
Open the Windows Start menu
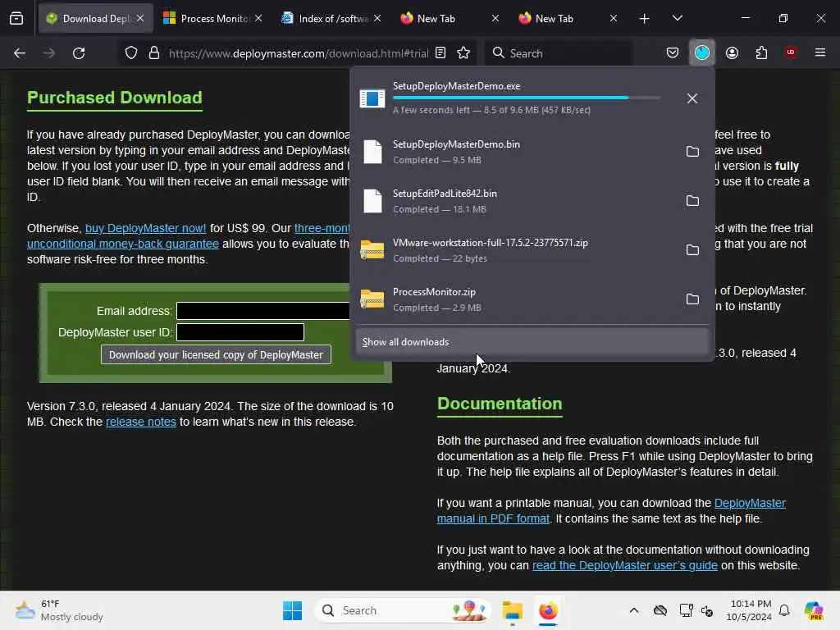(293, 610)
